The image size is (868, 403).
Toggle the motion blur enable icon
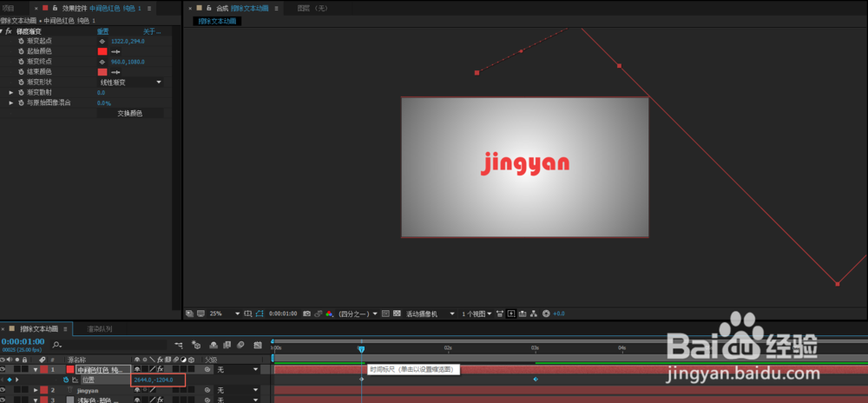[x=240, y=345]
